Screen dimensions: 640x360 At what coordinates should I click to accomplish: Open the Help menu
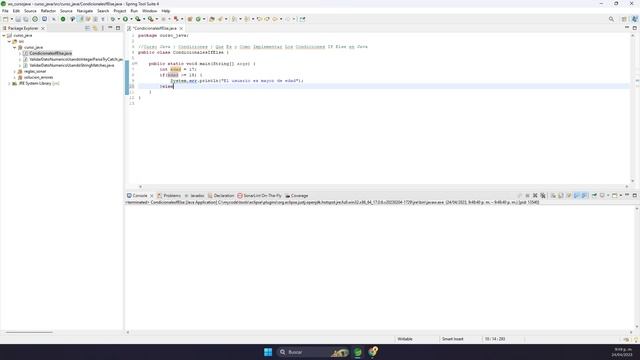[166, 11]
